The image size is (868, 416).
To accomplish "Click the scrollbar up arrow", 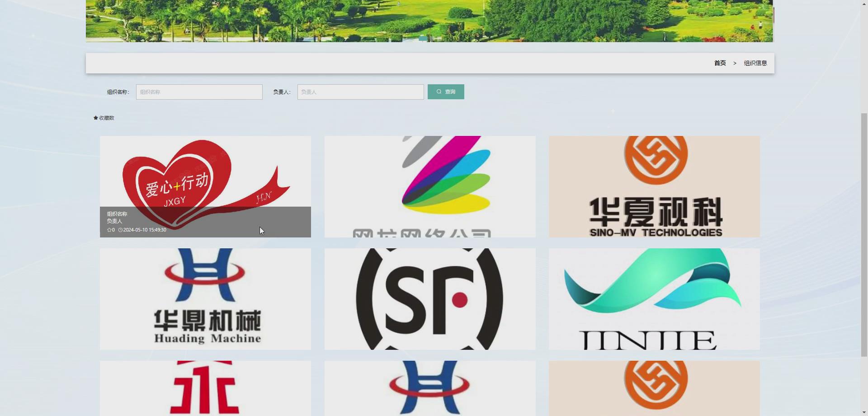I will click(864, 4).
